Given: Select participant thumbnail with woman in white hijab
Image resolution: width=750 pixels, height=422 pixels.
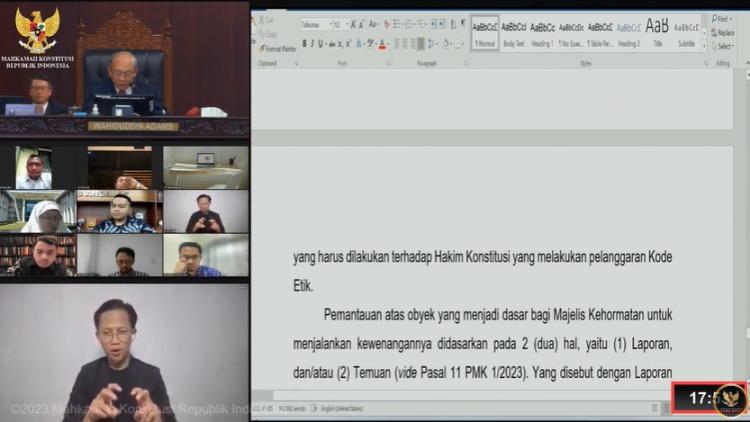Looking at the screenshot, I should (x=38, y=211).
